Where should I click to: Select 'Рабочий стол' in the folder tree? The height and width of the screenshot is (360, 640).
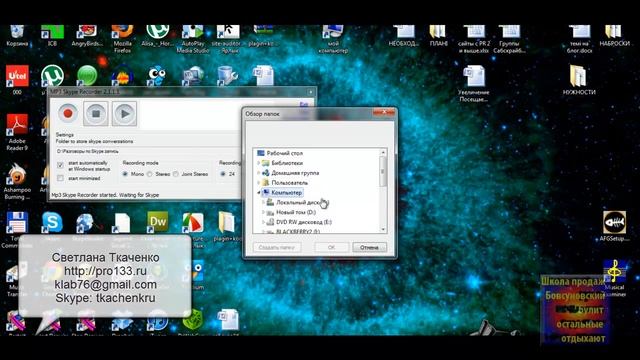click(284, 153)
